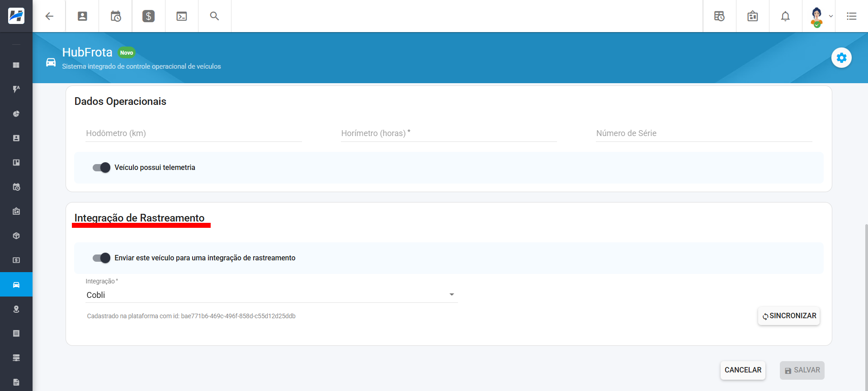Open the lightning bolt icon in sidebar
Image resolution: width=868 pixels, height=391 pixels.
click(x=16, y=90)
